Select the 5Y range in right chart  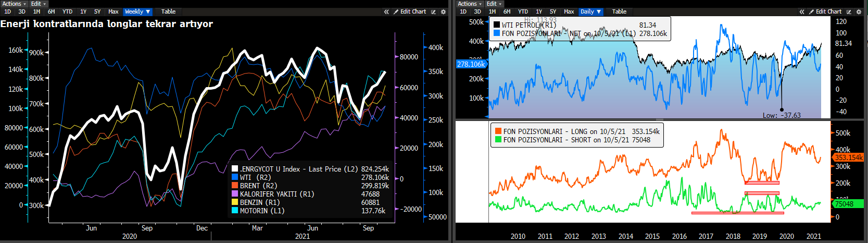[553, 11]
